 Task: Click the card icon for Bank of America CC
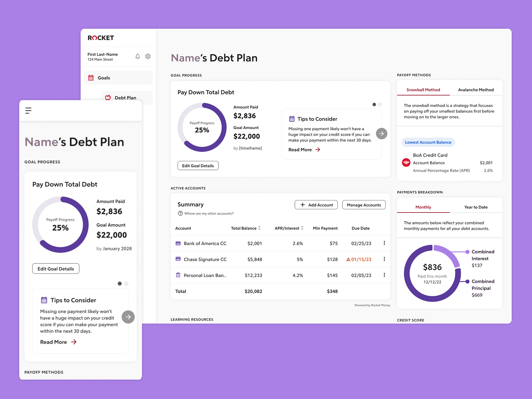pos(178,243)
